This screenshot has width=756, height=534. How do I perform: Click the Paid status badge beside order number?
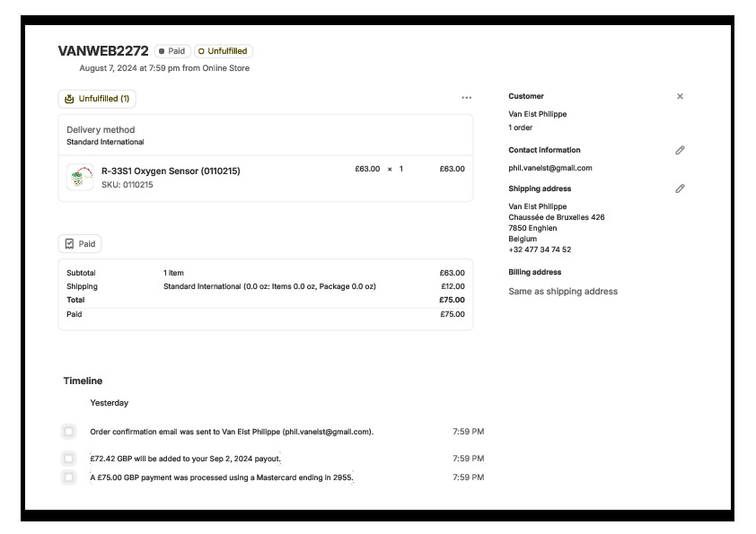[171, 51]
